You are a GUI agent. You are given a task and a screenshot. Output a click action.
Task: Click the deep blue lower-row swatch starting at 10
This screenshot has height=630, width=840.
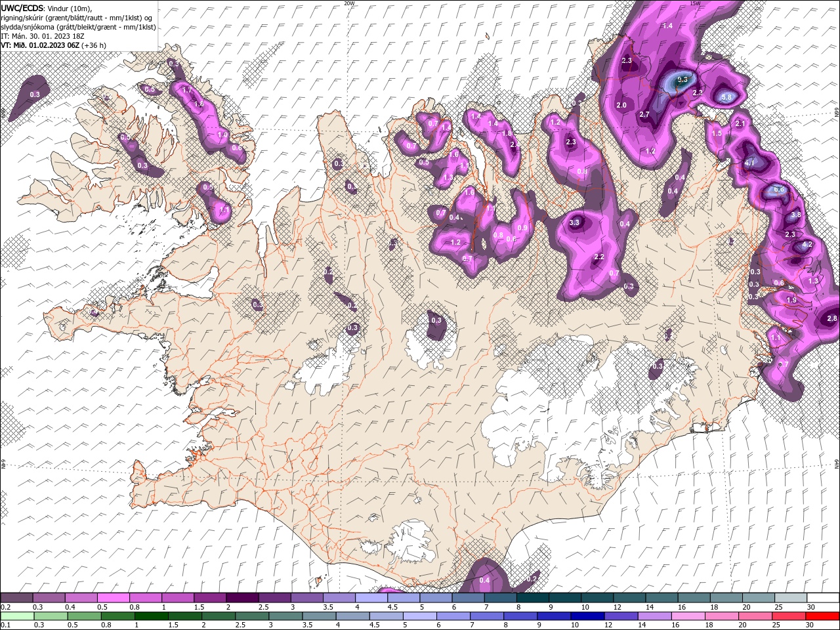tap(587, 616)
